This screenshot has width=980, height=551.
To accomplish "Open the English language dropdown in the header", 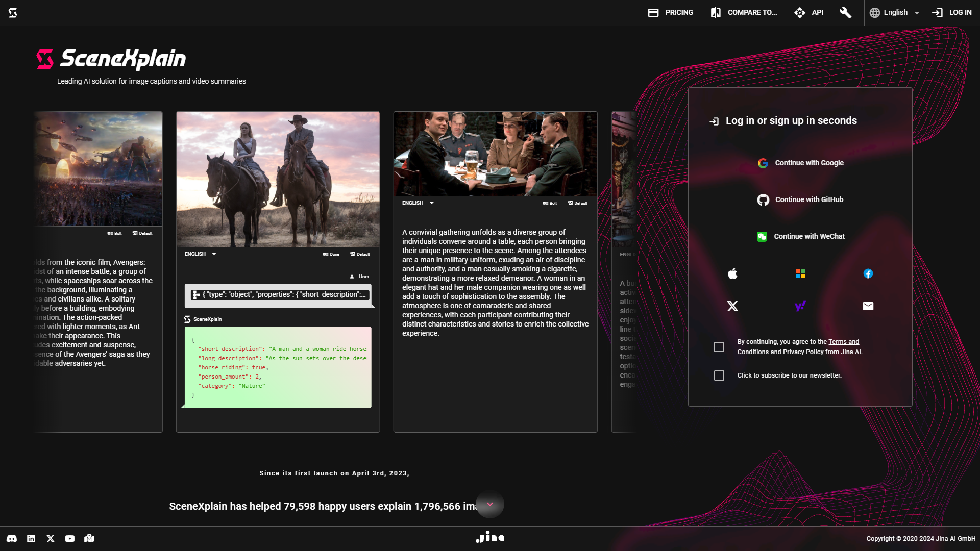I will point(895,12).
